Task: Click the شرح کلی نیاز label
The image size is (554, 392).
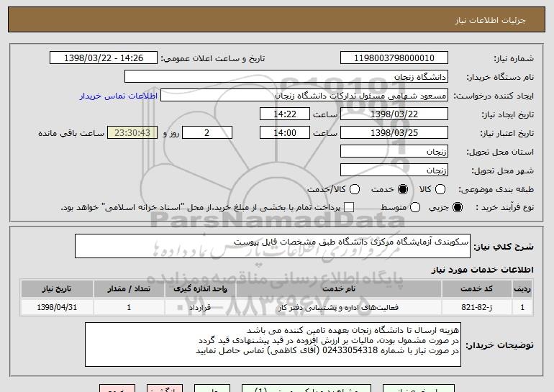Action: (504, 246)
